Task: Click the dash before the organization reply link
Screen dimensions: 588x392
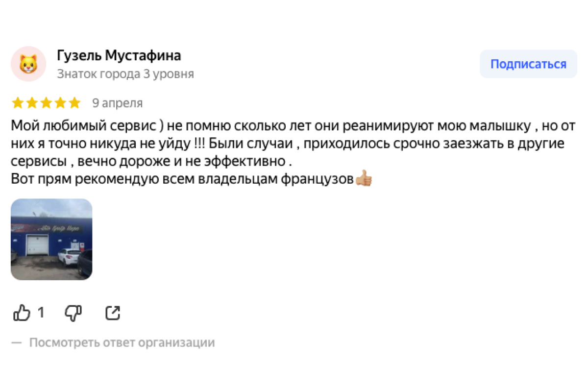Action: point(17,343)
